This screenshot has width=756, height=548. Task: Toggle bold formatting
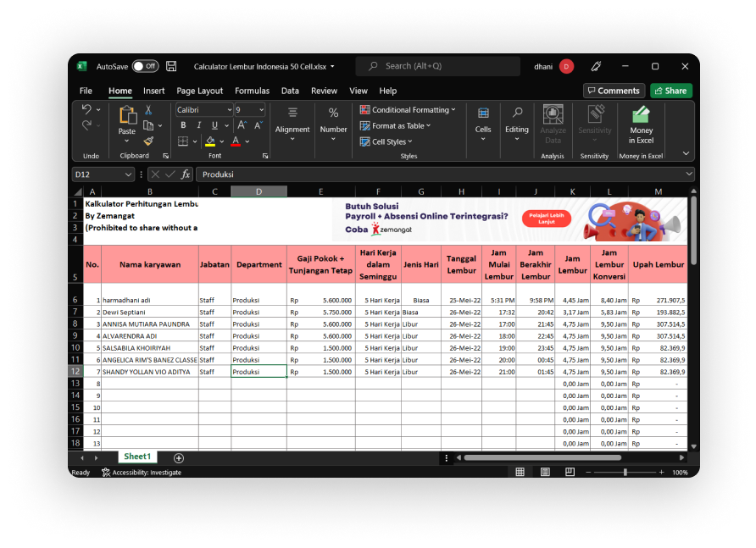183,125
